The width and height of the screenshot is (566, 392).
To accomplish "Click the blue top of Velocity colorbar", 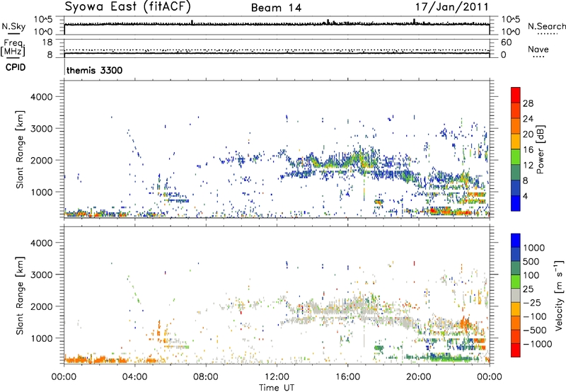I will [516, 241].
